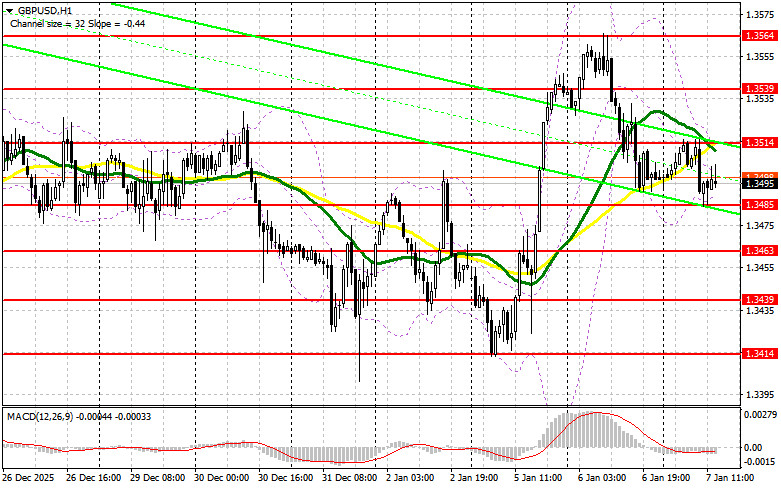Click the 1.3455 price scale value
Viewport: 781px width, 489px height.
coord(760,268)
